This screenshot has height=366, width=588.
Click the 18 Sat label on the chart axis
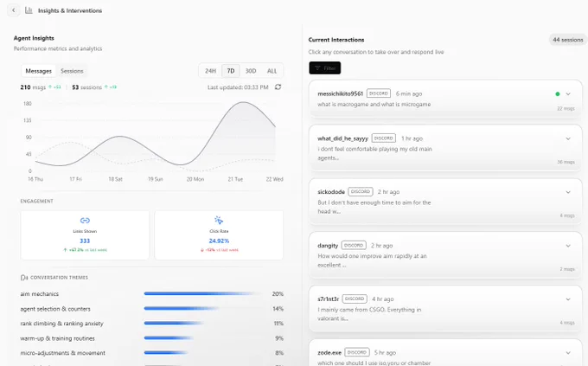(x=116, y=179)
